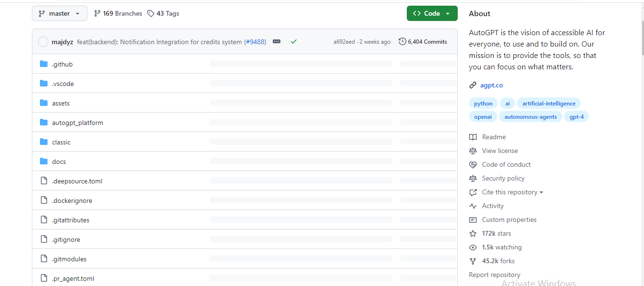Click the .dockerignore file icon
This screenshot has width=644, height=286.
coord(44,200)
